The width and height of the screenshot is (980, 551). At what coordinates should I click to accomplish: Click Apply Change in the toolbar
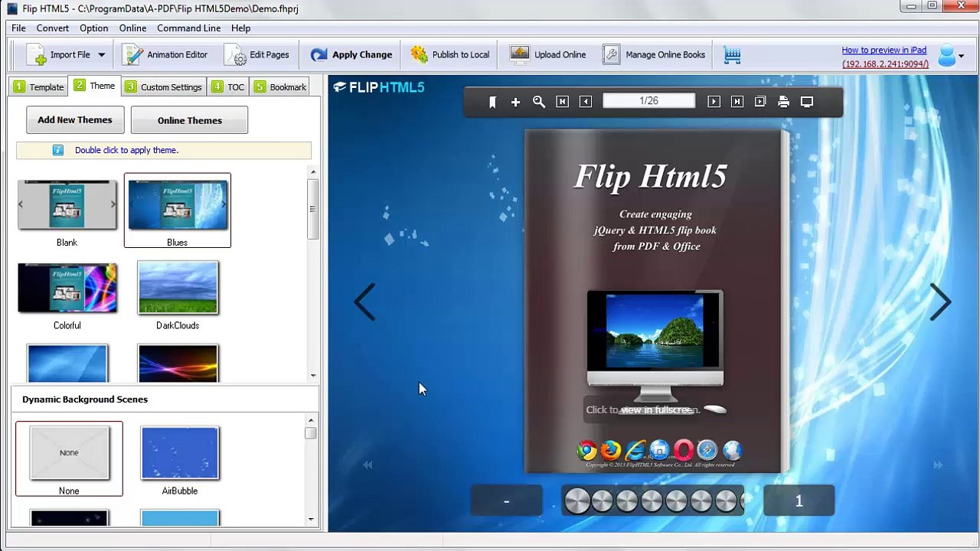click(x=351, y=55)
